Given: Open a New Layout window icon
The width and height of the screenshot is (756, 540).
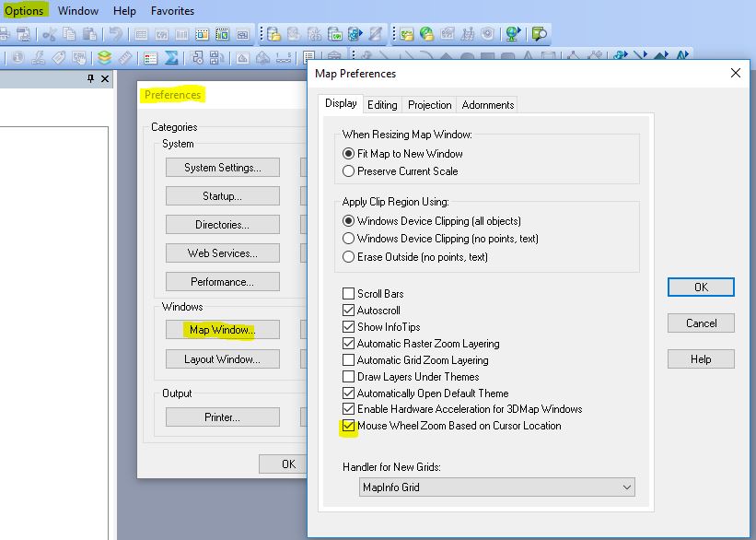Looking at the screenshot, I should click(x=202, y=34).
